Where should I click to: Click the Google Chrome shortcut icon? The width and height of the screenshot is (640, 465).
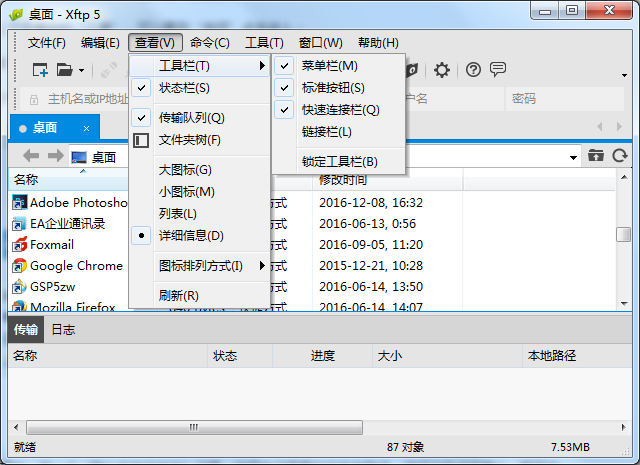pyautogui.click(x=19, y=266)
